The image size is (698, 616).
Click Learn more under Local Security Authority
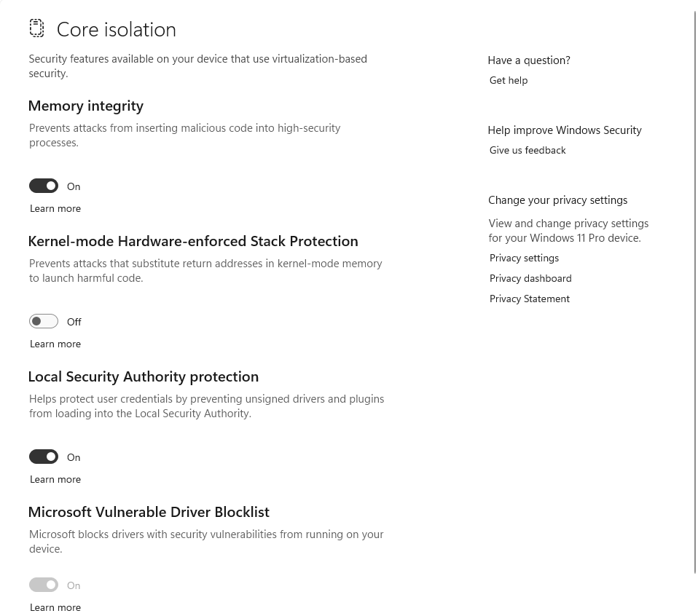click(55, 480)
